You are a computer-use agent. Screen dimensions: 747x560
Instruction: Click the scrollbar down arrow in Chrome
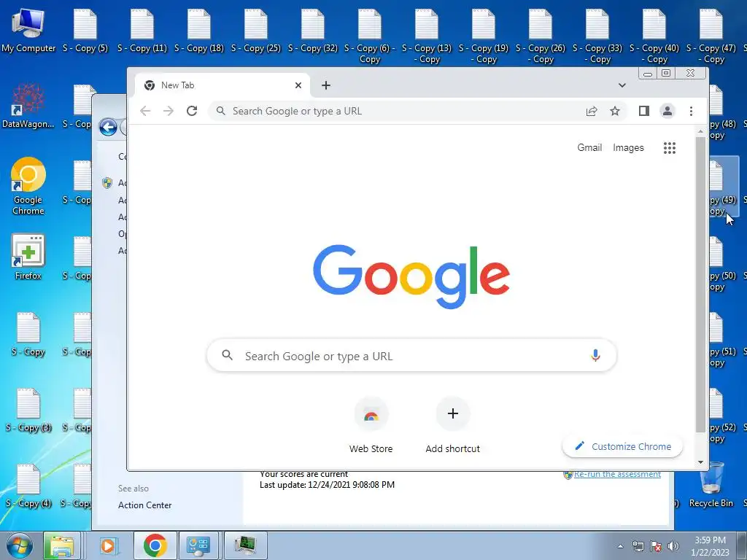pos(700,462)
